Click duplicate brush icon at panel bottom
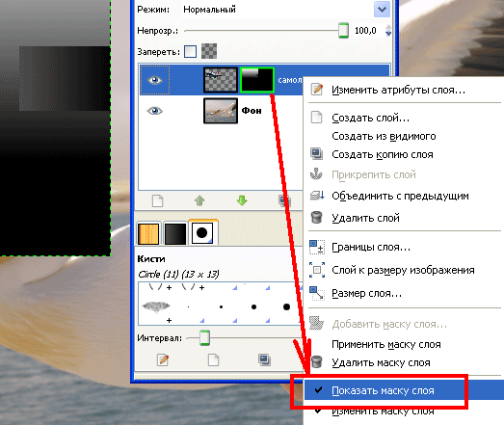This screenshot has width=504, height=425. [264, 359]
